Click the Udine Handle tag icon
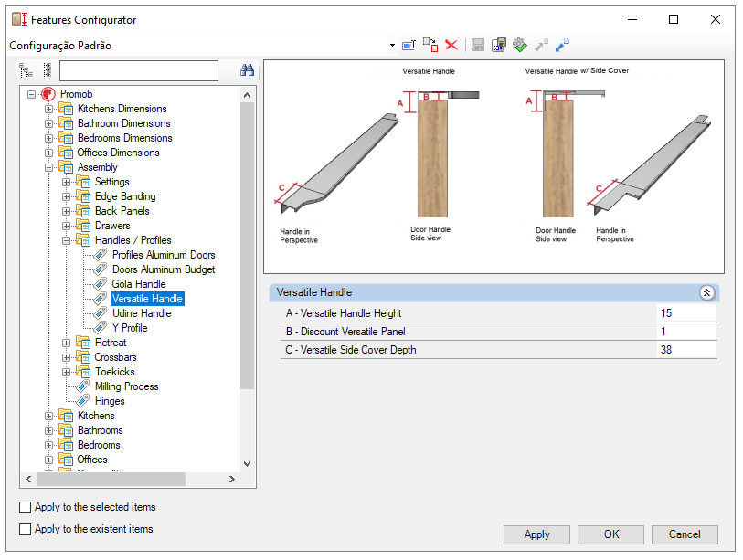Image resolution: width=743 pixels, height=560 pixels. (100, 312)
